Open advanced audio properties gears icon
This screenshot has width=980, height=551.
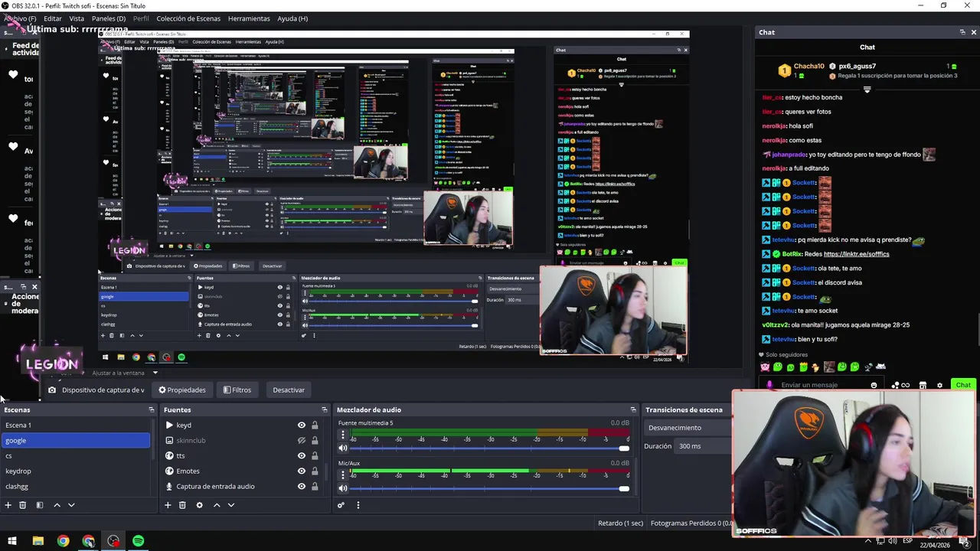pos(341,505)
